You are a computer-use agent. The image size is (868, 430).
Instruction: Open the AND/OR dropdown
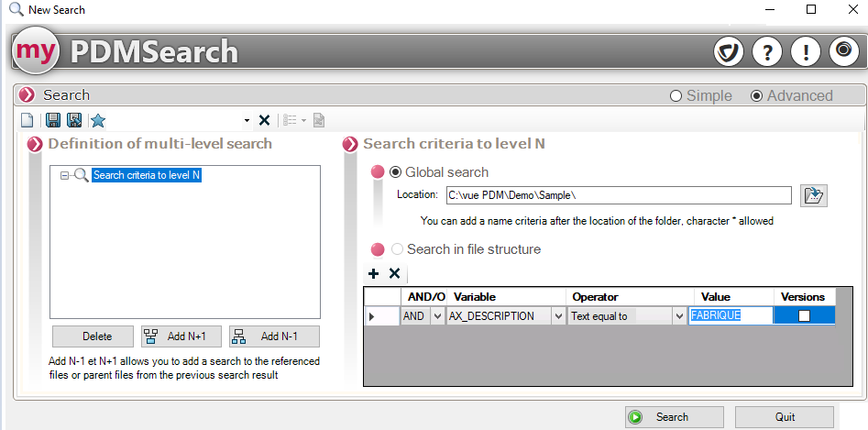point(437,316)
